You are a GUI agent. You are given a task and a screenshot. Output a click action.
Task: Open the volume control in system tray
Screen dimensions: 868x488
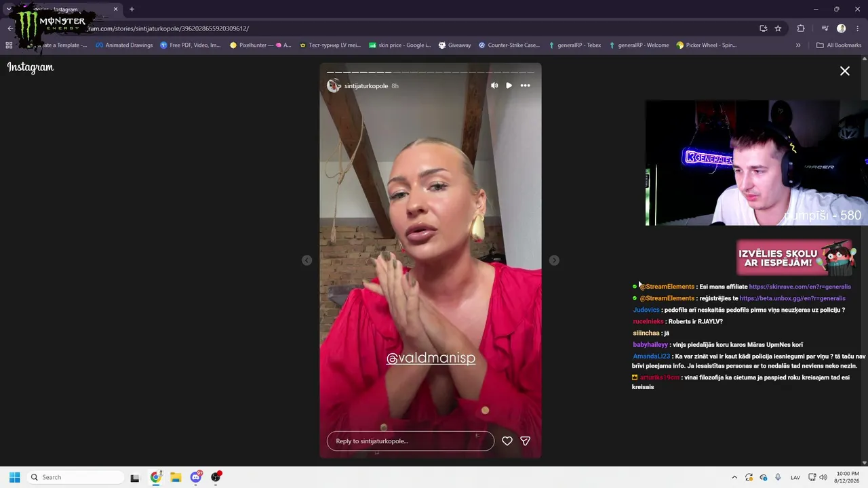(x=823, y=477)
